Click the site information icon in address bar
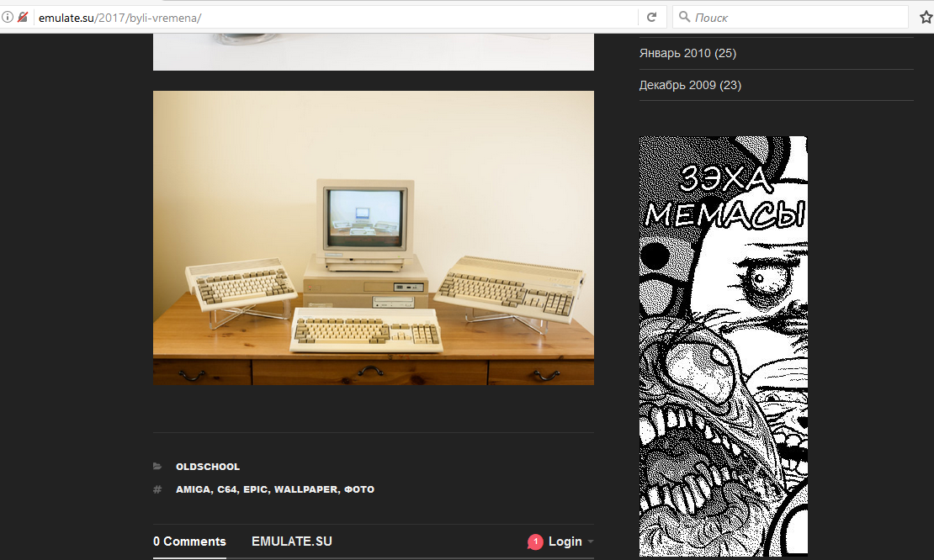This screenshot has width=934, height=560. (7, 18)
